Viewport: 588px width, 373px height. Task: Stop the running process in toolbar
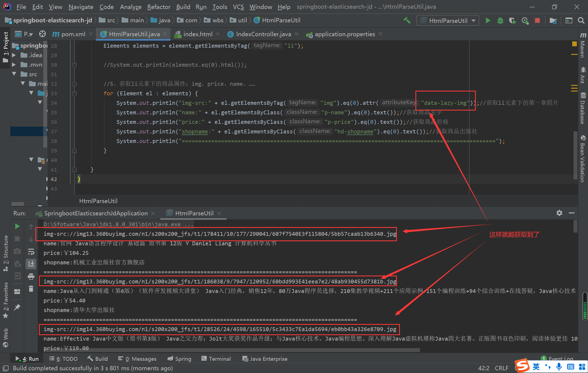(x=537, y=20)
